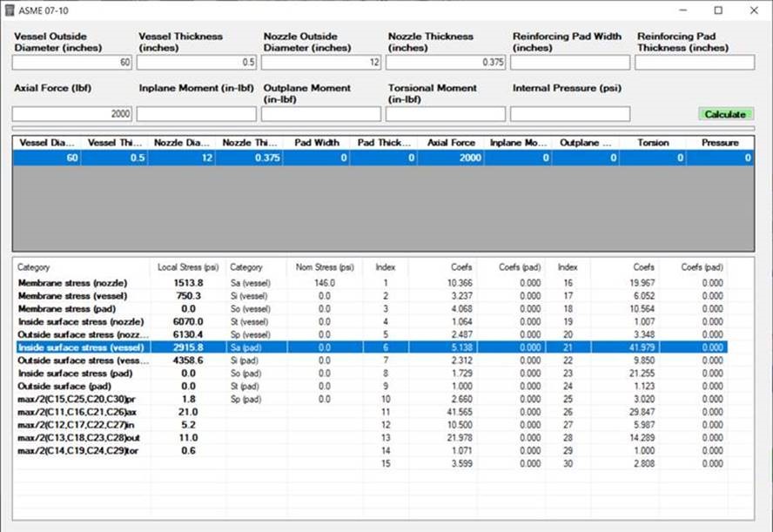This screenshot has width=773, height=532.
Task: Click the Inplane Mo... column header
Action: (x=518, y=143)
